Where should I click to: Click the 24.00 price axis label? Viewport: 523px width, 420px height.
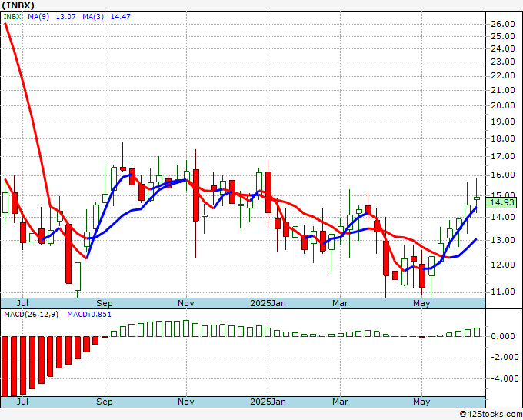[x=503, y=48]
